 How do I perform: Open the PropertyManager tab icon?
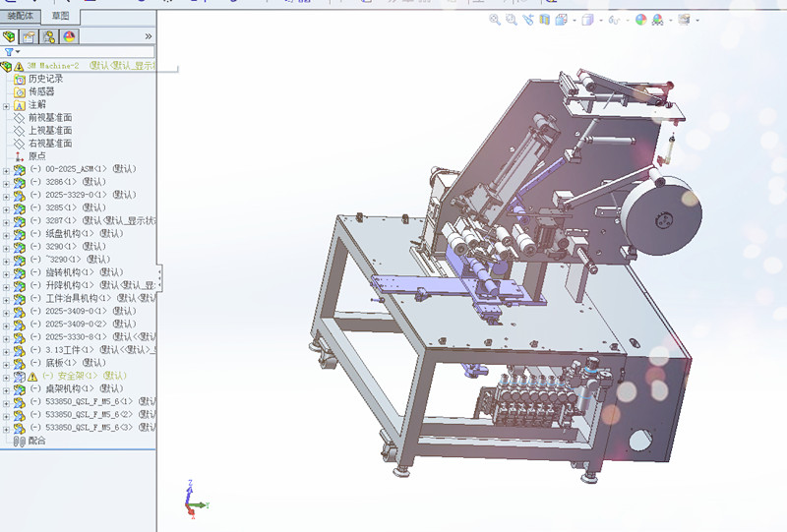point(29,36)
